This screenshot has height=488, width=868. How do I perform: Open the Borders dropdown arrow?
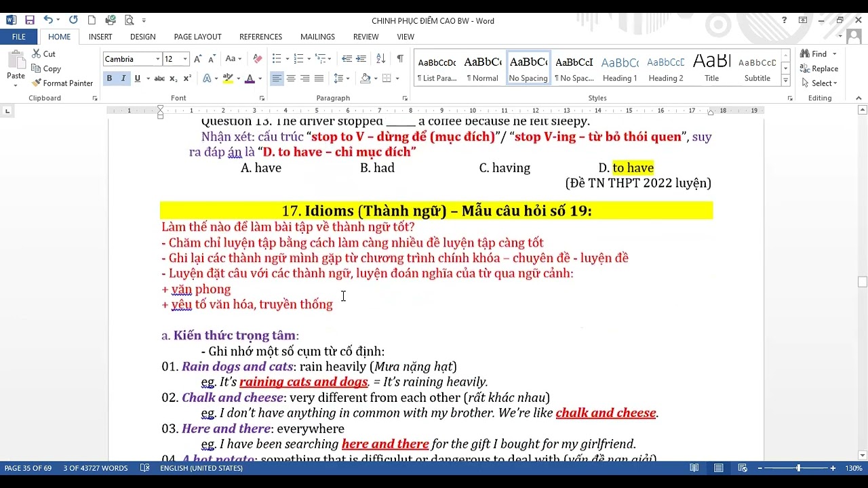(x=397, y=79)
